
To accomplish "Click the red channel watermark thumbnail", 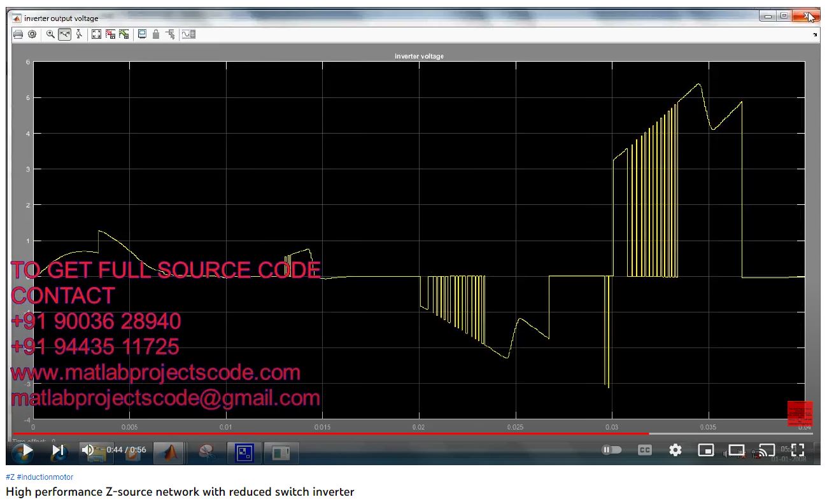I will pos(800,413).
